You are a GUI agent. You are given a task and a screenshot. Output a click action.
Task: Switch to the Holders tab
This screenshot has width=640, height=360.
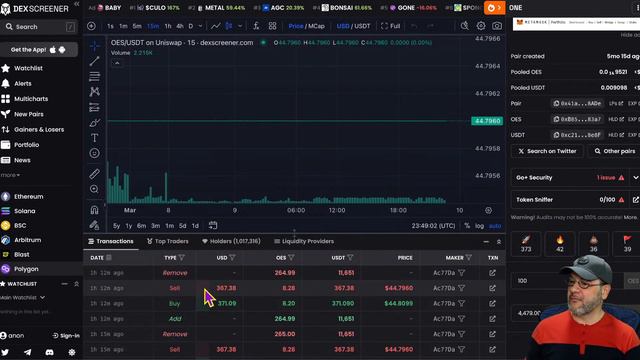coord(231,241)
